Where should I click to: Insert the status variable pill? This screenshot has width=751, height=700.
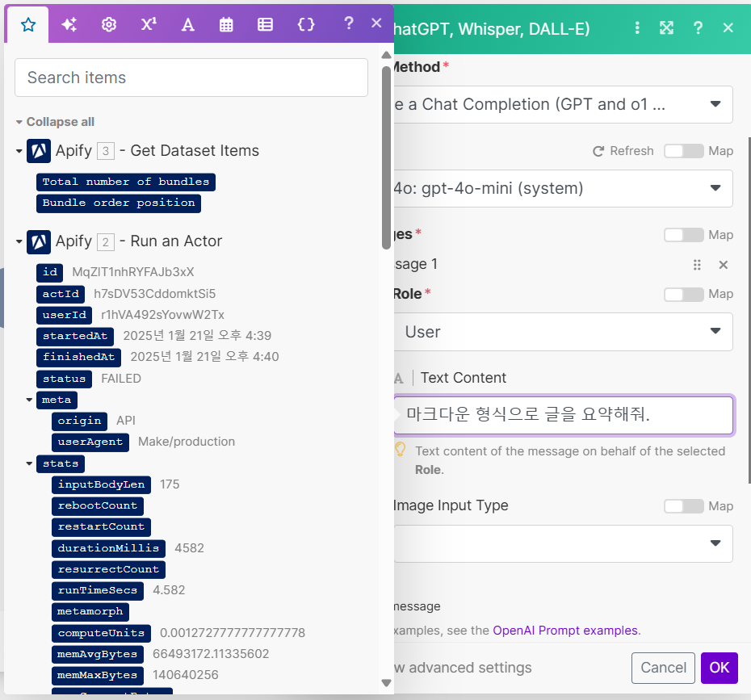tap(64, 379)
